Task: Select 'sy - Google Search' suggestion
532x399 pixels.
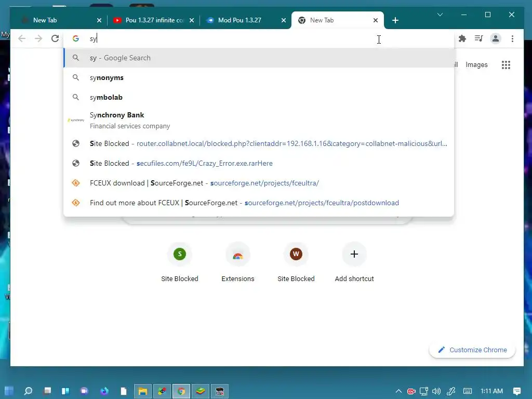Action: click(259, 58)
